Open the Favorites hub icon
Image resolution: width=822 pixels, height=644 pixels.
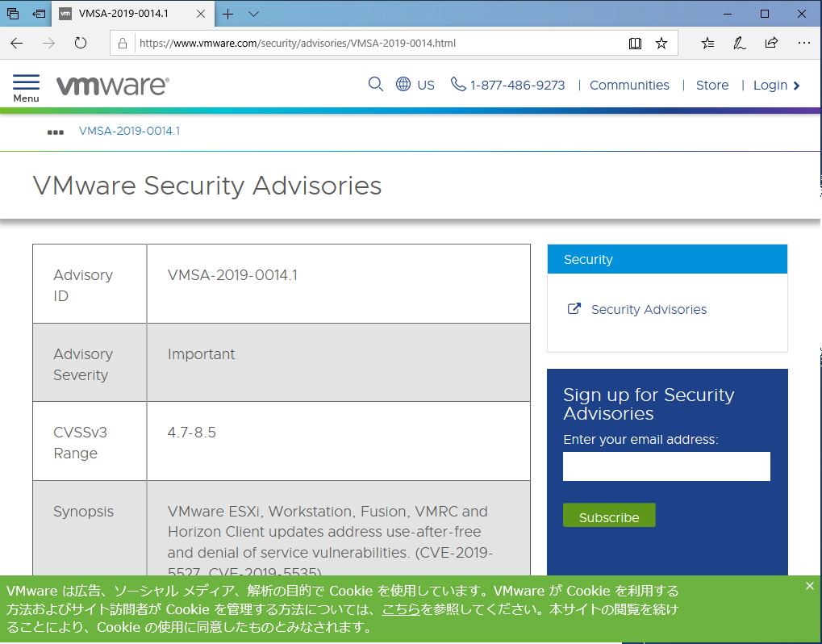707,43
